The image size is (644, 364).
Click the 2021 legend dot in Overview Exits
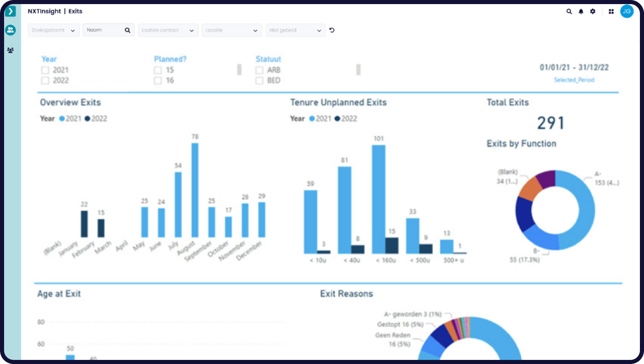click(62, 119)
